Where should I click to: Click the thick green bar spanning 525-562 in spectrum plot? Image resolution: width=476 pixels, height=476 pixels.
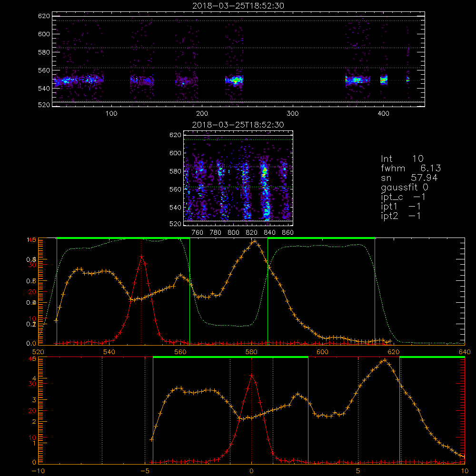point(123,238)
